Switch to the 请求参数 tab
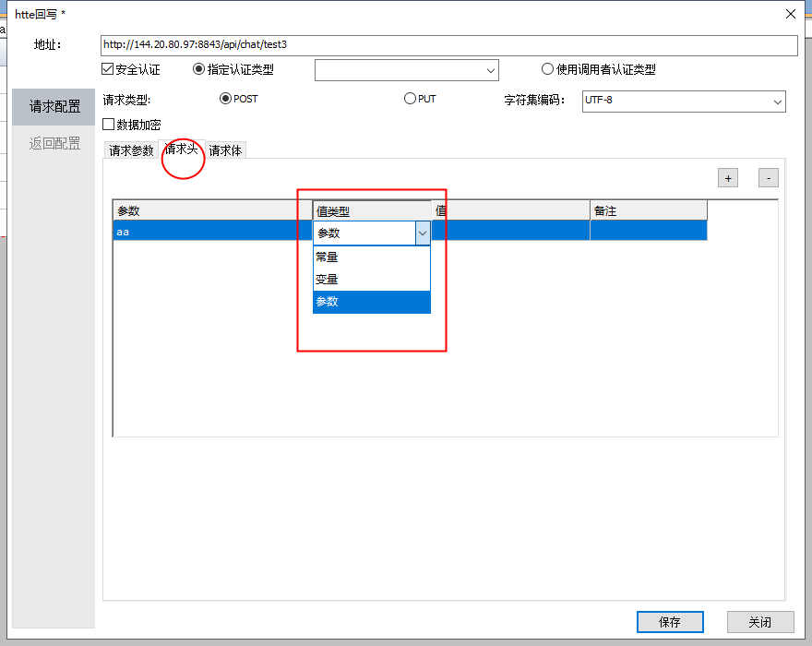Image resolution: width=812 pixels, height=646 pixels. 131,150
